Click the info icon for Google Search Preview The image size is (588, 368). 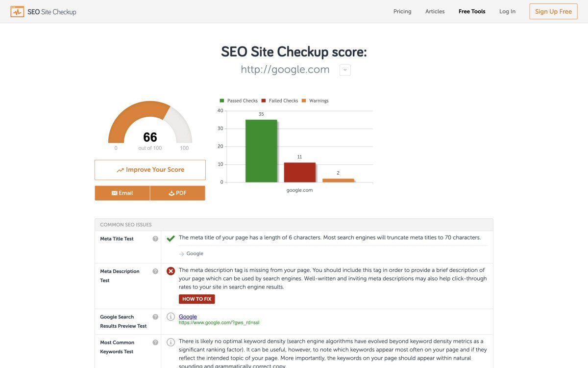click(x=171, y=316)
